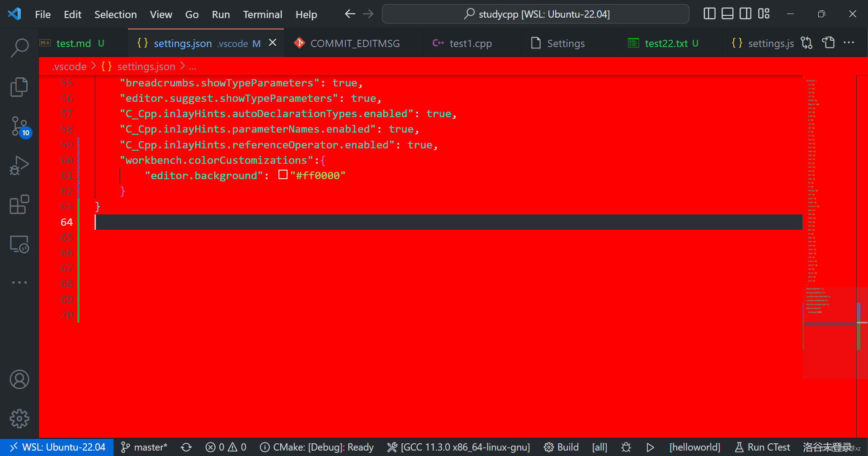Click the command center search box studycpp
The height and width of the screenshot is (456, 868).
click(x=535, y=14)
